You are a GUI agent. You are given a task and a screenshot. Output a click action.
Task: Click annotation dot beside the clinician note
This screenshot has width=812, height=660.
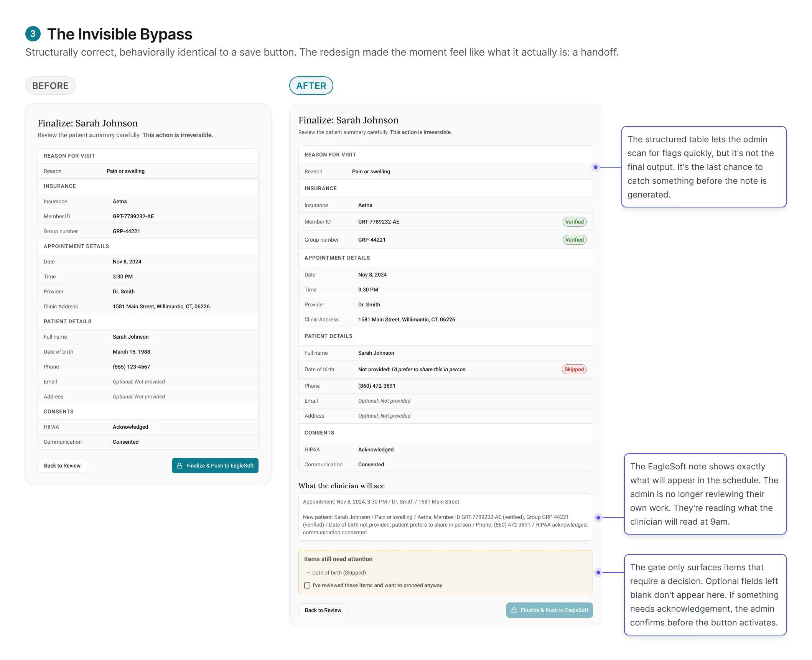coord(598,518)
